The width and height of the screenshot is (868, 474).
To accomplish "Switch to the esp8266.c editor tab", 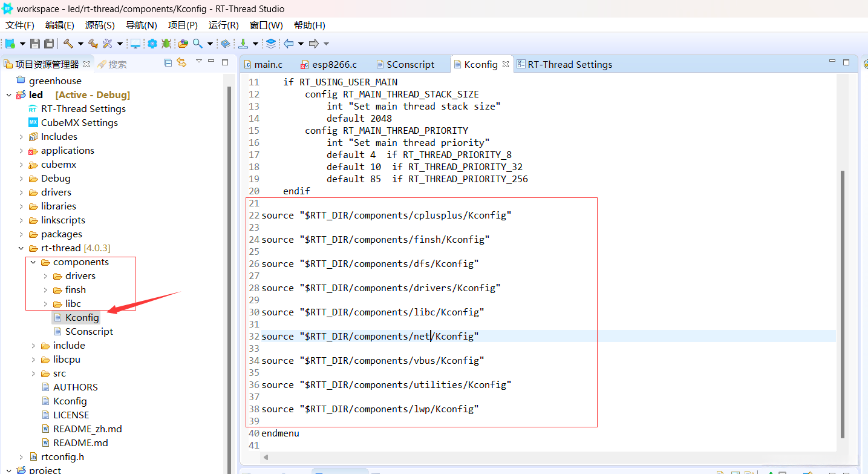I will click(x=329, y=64).
